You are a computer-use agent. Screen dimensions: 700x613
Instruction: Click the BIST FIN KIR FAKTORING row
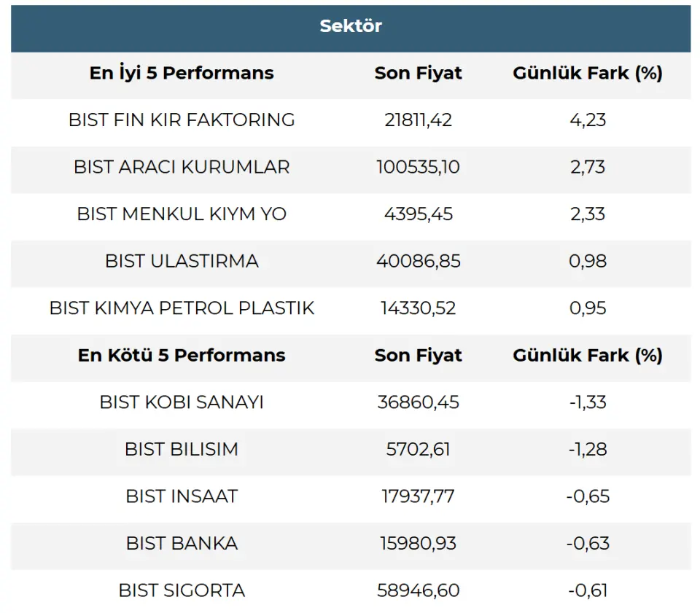[x=351, y=120]
